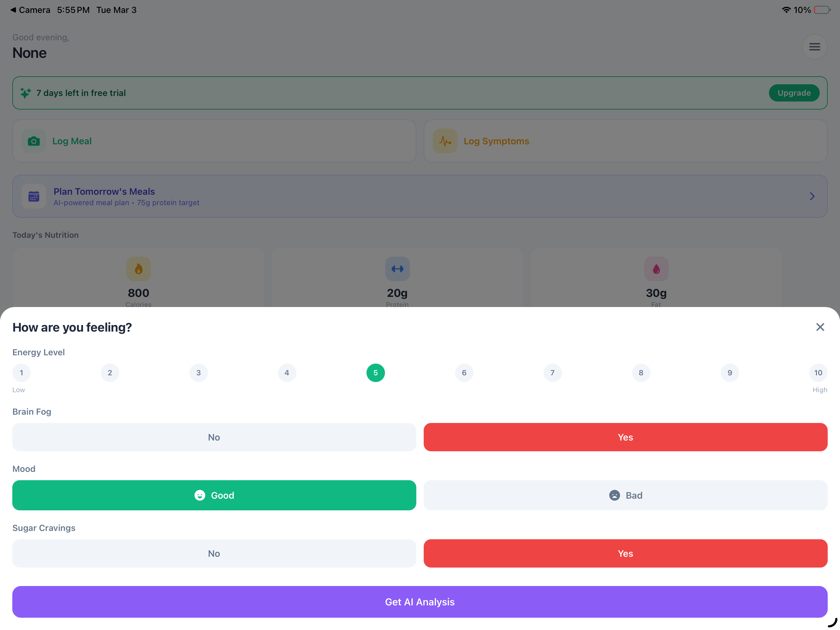The image size is (840, 630).
Task: Go back to Camera app
Action: (x=30, y=10)
